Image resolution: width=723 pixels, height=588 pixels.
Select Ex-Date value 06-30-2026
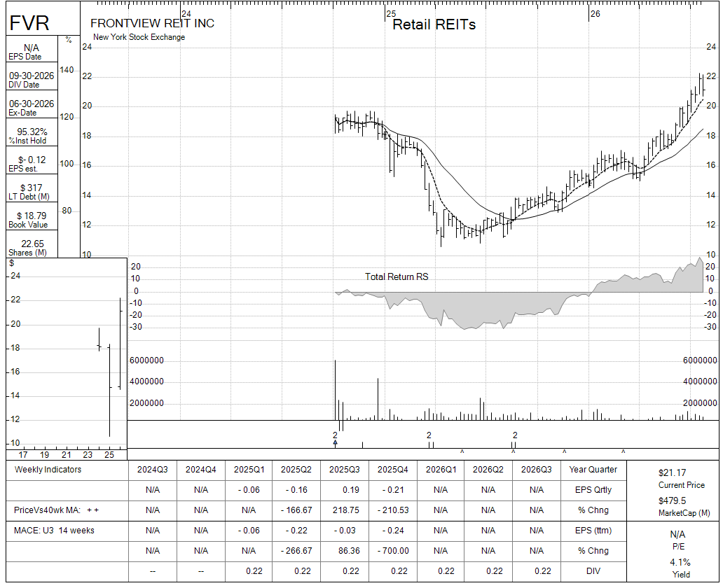click(x=32, y=104)
